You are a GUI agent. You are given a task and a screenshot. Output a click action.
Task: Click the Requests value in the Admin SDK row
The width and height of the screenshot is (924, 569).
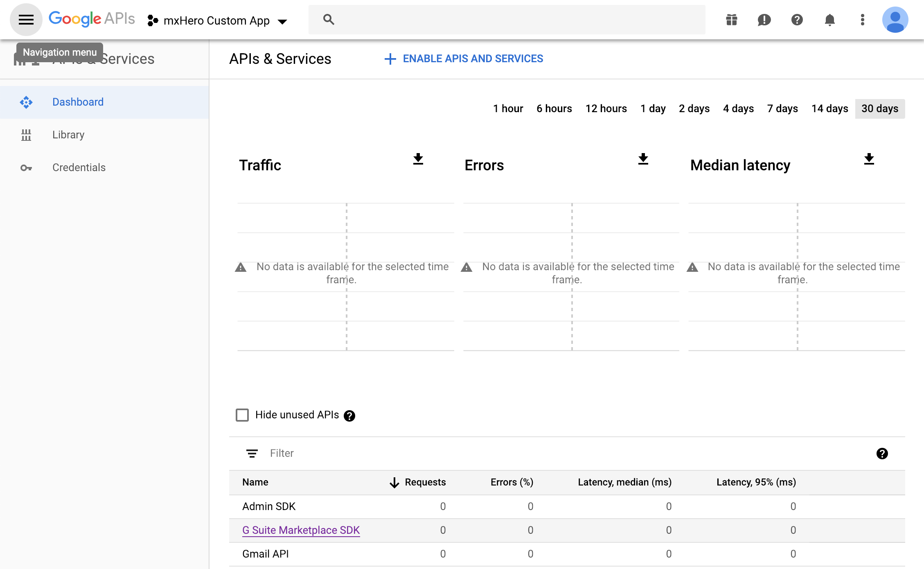coord(443,507)
